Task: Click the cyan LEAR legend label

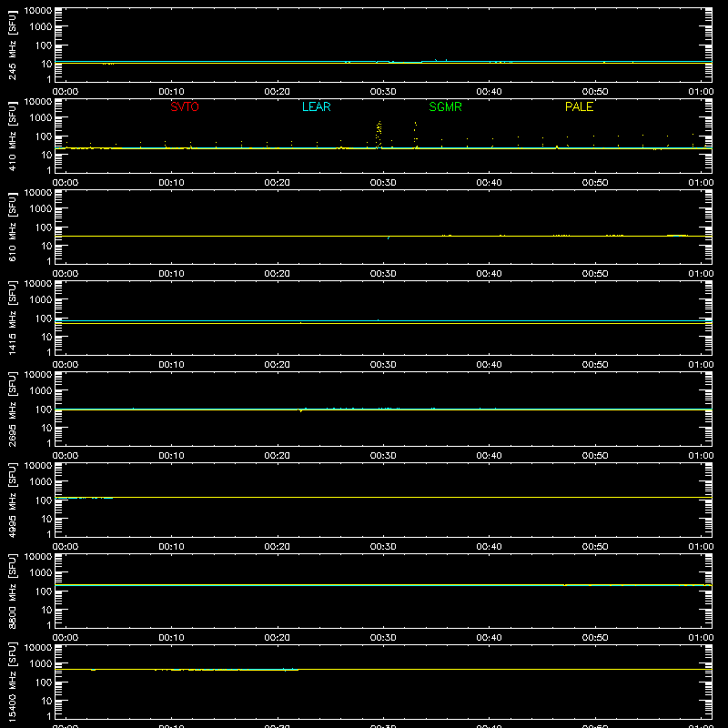Action: pyautogui.click(x=316, y=106)
